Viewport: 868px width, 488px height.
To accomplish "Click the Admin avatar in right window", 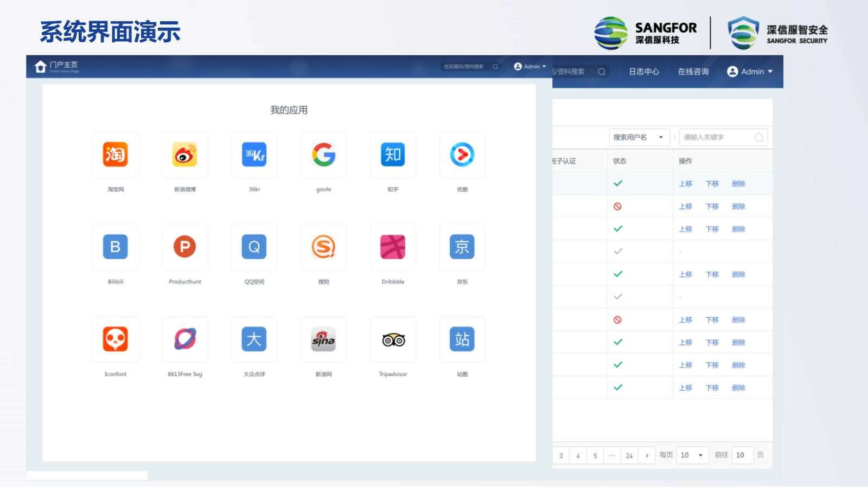I will [x=732, y=72].
